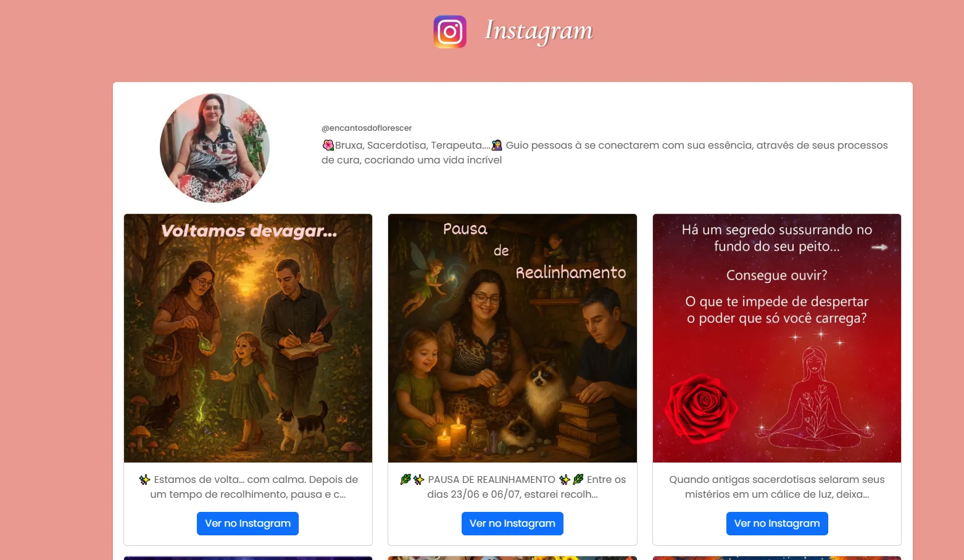The image size is (964, 560).
Task: Click the @encantosdoflorescer username
Action: click(367, 128)
